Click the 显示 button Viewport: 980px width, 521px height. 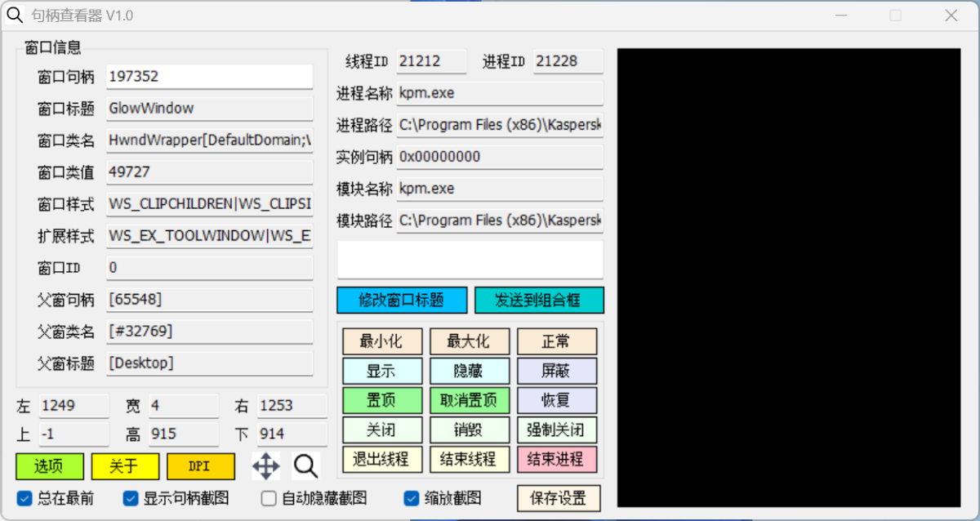(381, 371)
